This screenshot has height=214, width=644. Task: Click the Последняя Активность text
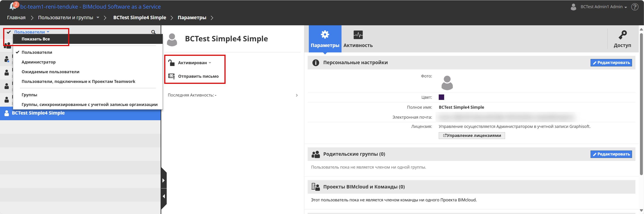[192, 95]
